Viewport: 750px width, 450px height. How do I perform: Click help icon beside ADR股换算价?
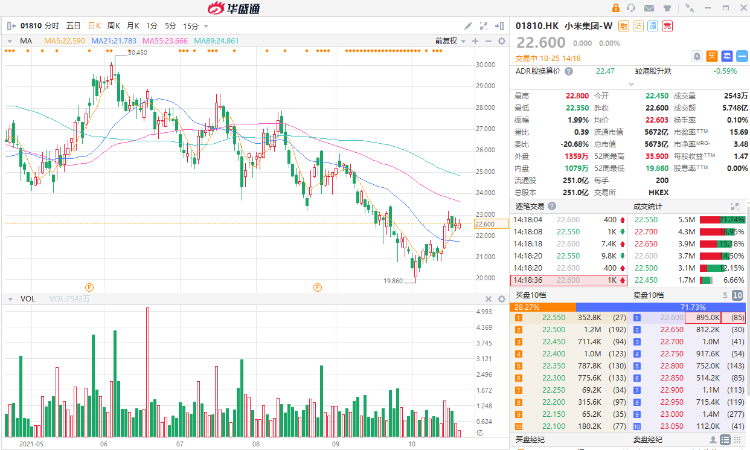[567, 71]
